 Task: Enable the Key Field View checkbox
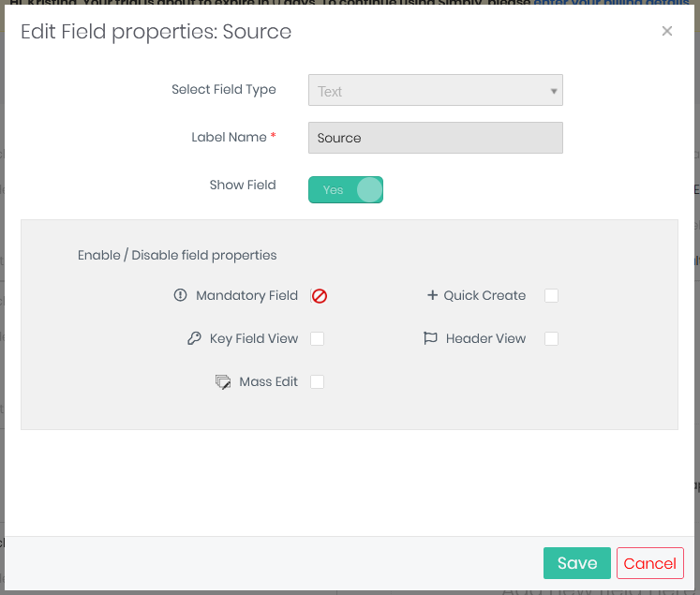318,338
